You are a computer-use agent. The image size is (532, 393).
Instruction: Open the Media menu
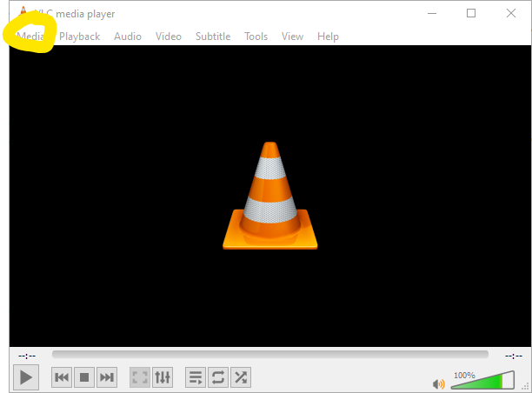click(30, 37)
